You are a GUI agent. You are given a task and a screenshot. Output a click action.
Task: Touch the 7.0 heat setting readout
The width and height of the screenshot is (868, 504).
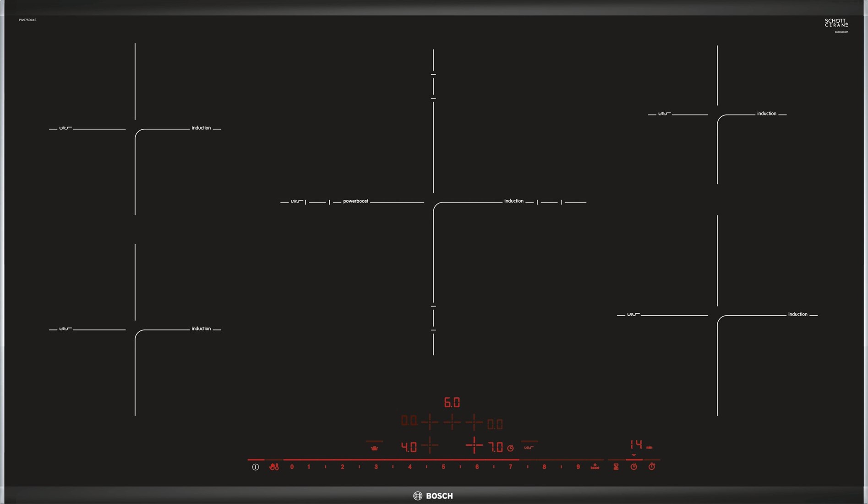pos(495,447)
